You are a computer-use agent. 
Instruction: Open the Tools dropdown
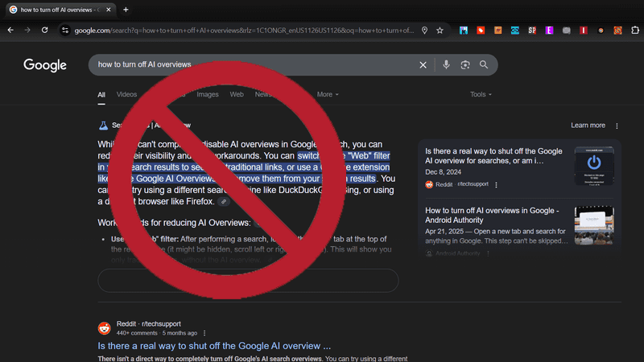pos(481,94)
